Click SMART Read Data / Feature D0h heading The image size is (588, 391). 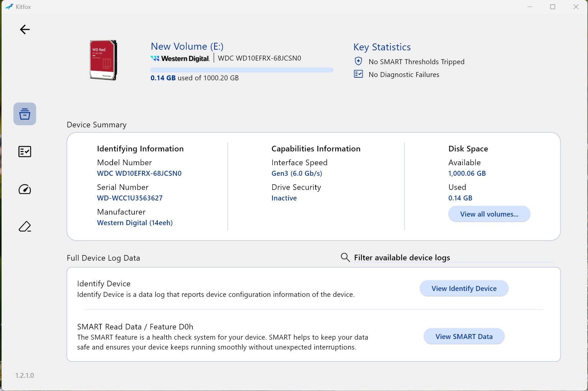pyautogui.click(x=135, y=327)
